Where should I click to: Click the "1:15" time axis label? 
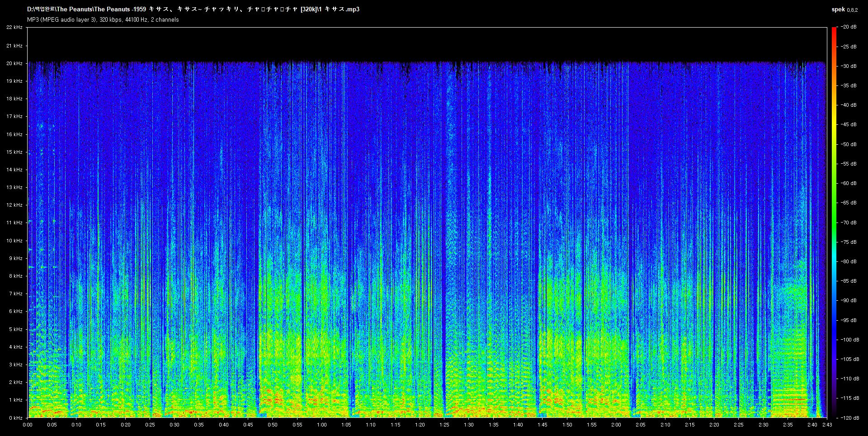tap(395, 425)
